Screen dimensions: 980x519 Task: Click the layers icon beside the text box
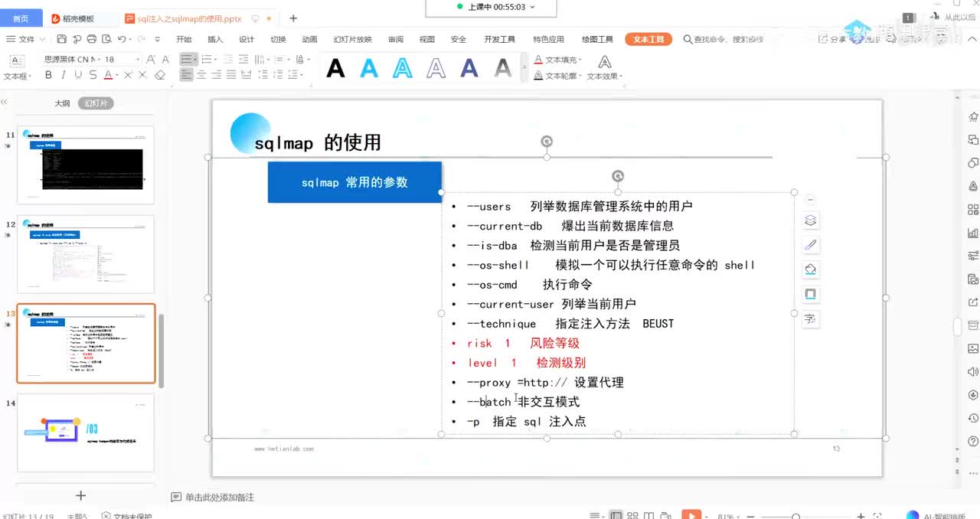pos(811,220)
